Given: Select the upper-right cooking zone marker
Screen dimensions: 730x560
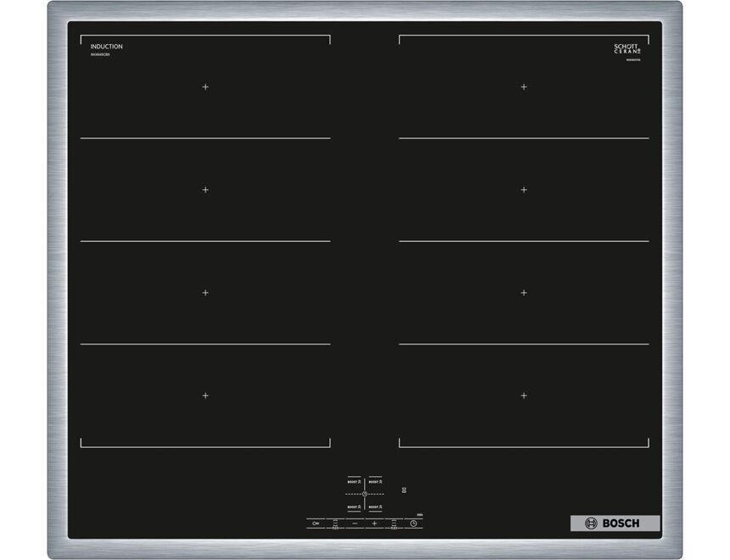Looking at the screenshot, I should click(x=523, y=87).
